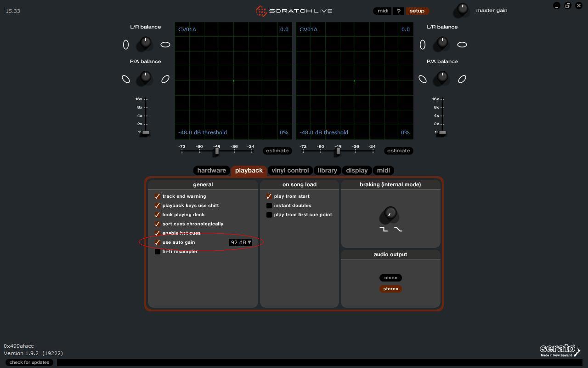Click left tilted ellipse by right P/A balance
588x368 pixels.
[x=423, y=79]
